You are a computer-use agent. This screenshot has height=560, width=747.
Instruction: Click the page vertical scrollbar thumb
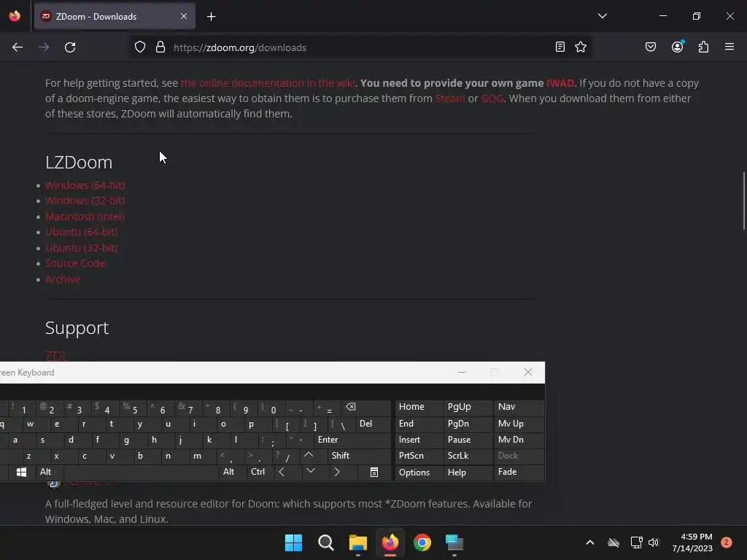[743, 201]
